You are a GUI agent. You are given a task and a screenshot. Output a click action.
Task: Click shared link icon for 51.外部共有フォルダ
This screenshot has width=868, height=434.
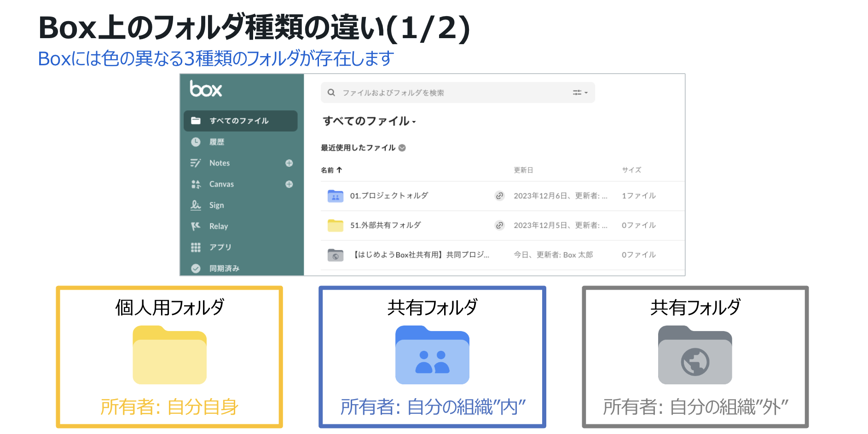[x=499, y=225]
